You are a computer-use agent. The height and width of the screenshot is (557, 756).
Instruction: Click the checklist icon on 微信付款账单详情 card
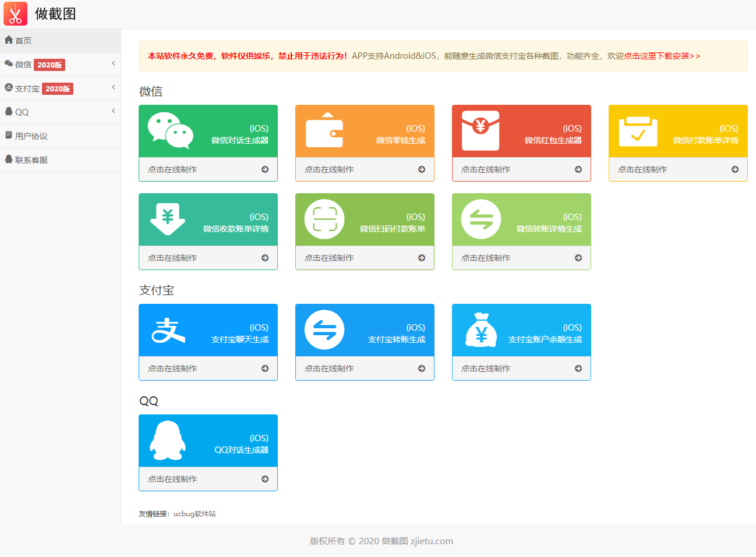tap(638, 132)
